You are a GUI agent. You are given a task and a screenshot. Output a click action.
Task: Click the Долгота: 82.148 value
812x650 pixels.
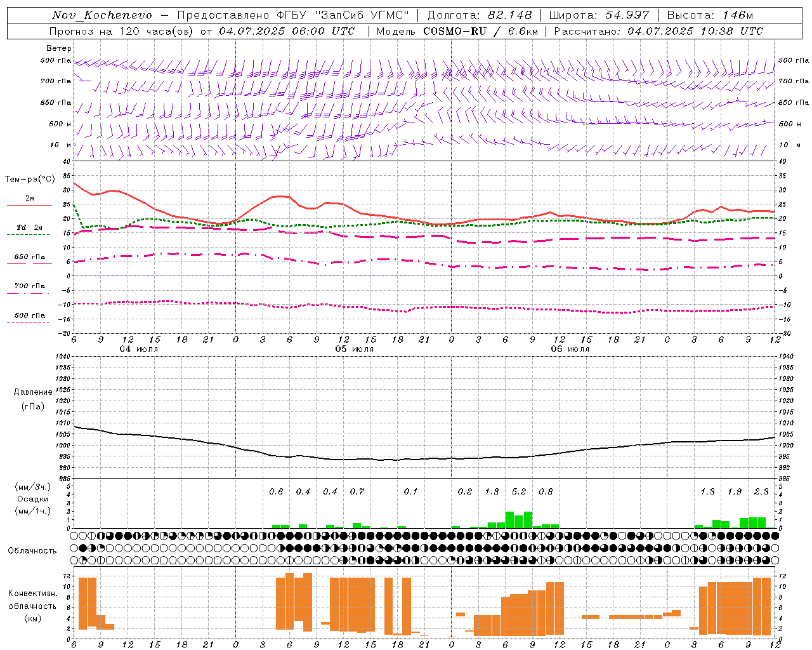click(480, 15)
